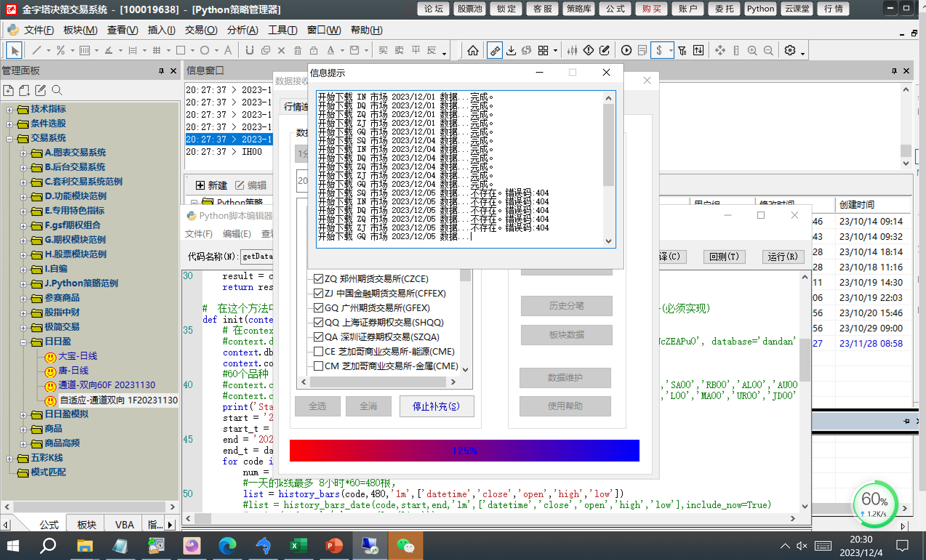Switch to the 板块 bottom tab
This screenshot has width=926, height=560.
click(x=87, y=525)
